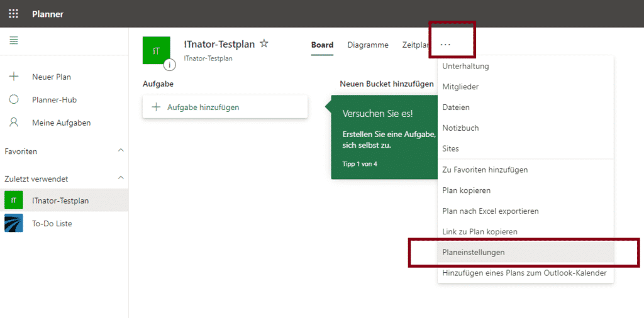Click Aufgabe hinzufügen button
Screen dimensions: 644x318
point(225,107)
